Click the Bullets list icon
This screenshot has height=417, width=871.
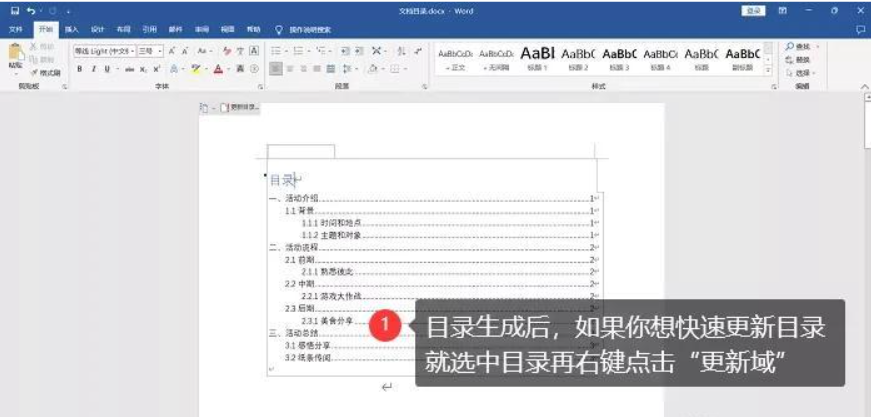[x=276, y=51]
